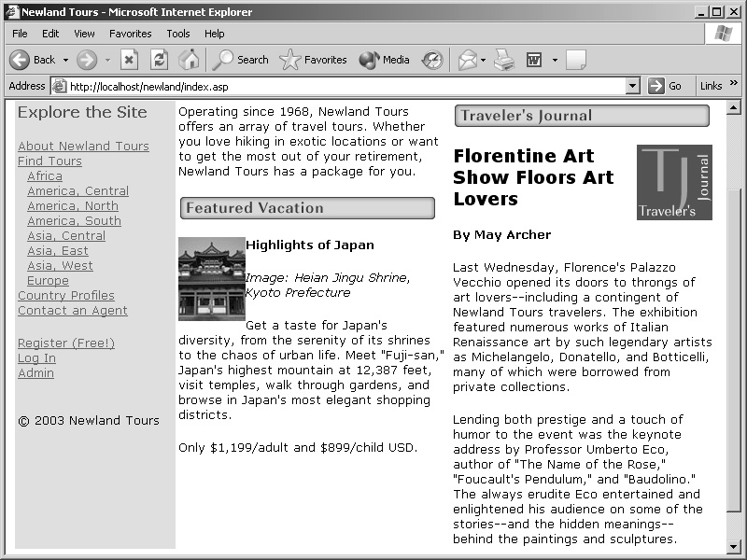
Task: Open the Back history dropdown arrow
Action: [x=65, y=60]
